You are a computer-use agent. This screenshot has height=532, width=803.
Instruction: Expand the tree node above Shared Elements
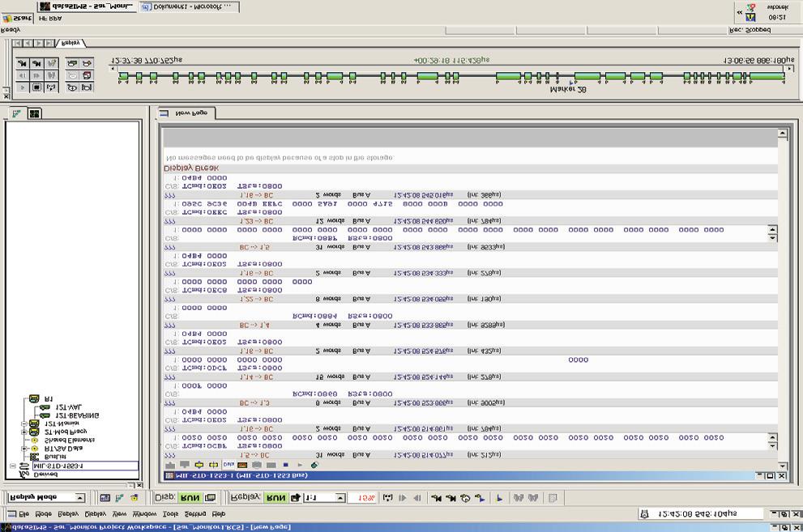tap(23, 432)
